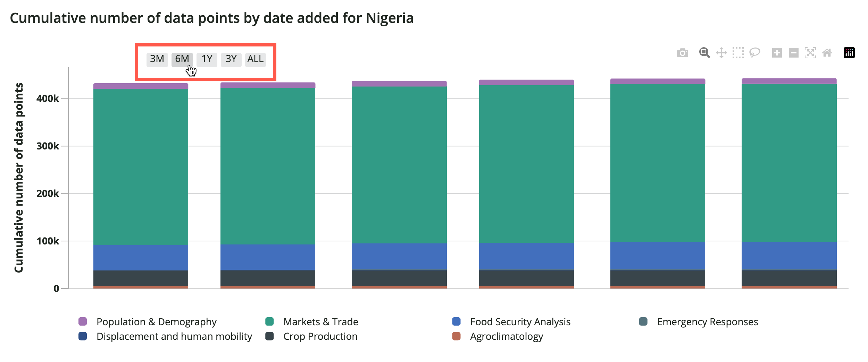The image size is (868, 362).
Task: Select the Zoom magnifier tool
Action: [x=704, y=53]
